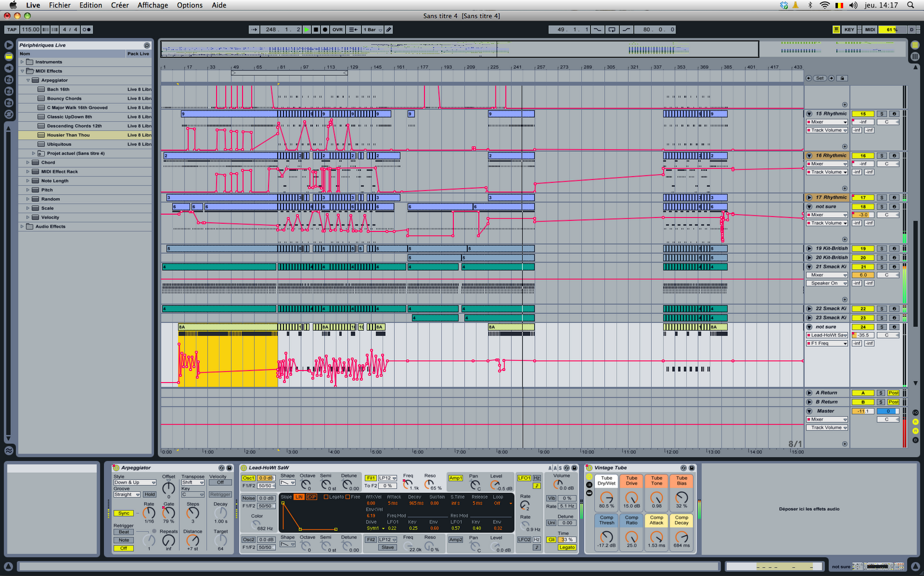
Task: Fold the 15 Rhythmic track
Action: 810,114
